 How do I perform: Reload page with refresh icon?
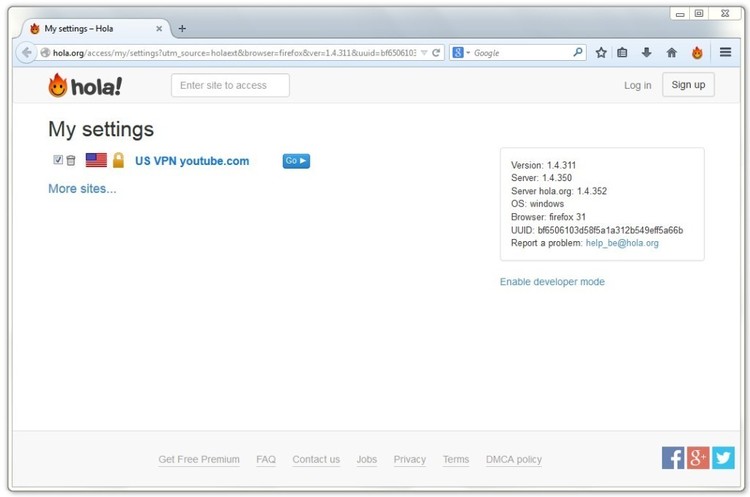436,53
